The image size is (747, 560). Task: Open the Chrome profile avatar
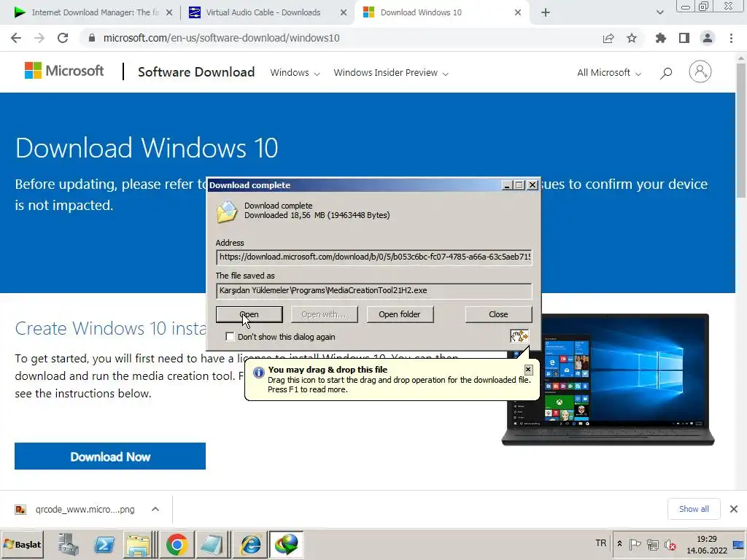[708, 38]
